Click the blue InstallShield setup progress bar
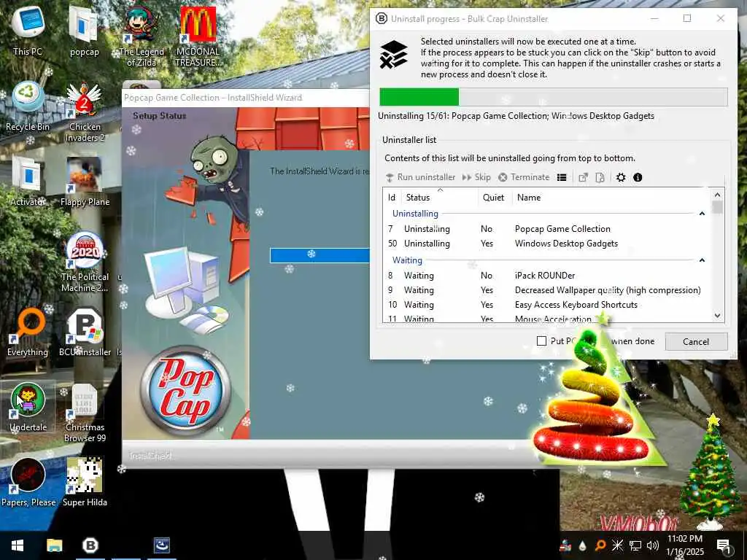The width and height of the screenshot is (747, 560). pyautogui.click(x=320, y=255)
